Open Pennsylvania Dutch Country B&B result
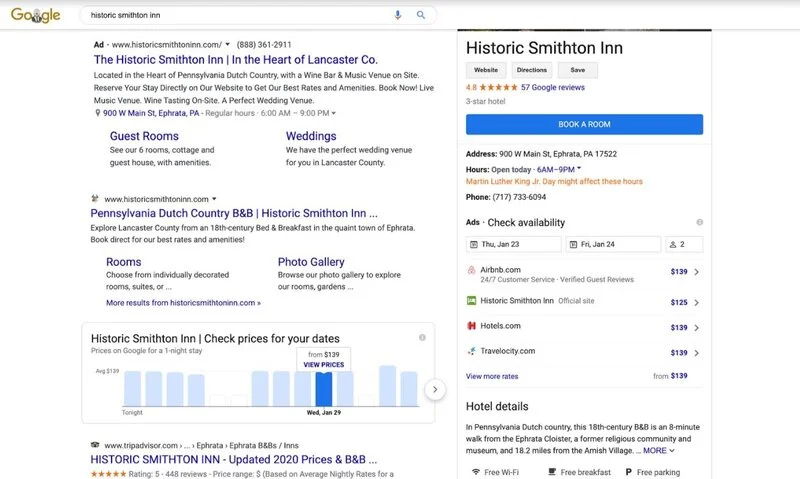 pos(234,213)
